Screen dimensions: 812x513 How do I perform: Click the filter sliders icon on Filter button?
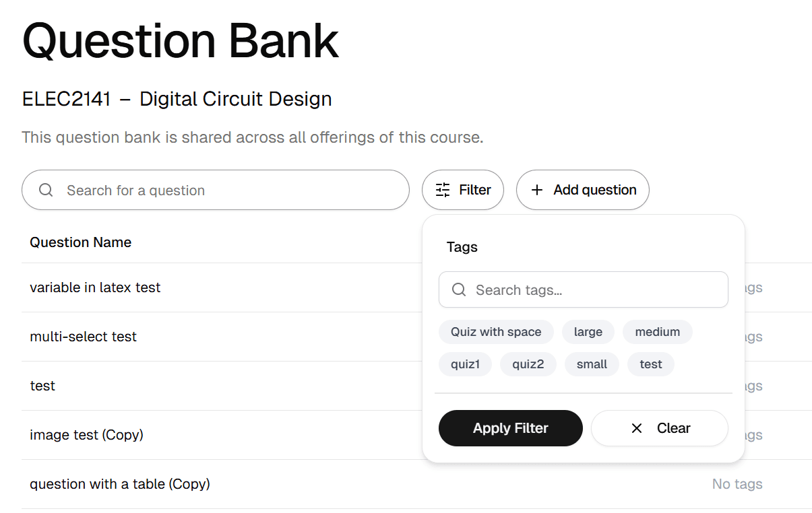point(442,190)
